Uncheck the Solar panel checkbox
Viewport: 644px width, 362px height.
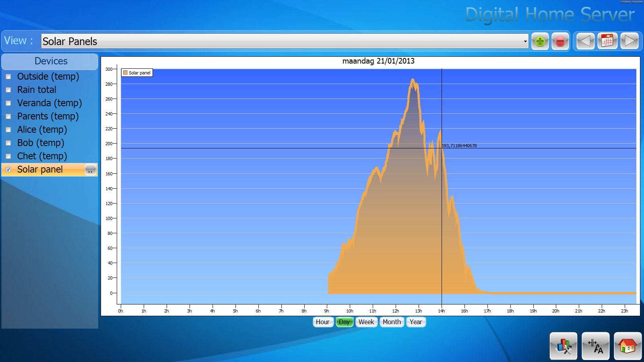[8, 170]
